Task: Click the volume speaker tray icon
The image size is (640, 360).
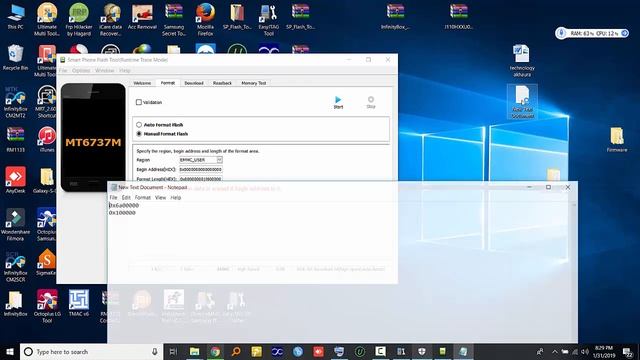Action: pos(584,351)
